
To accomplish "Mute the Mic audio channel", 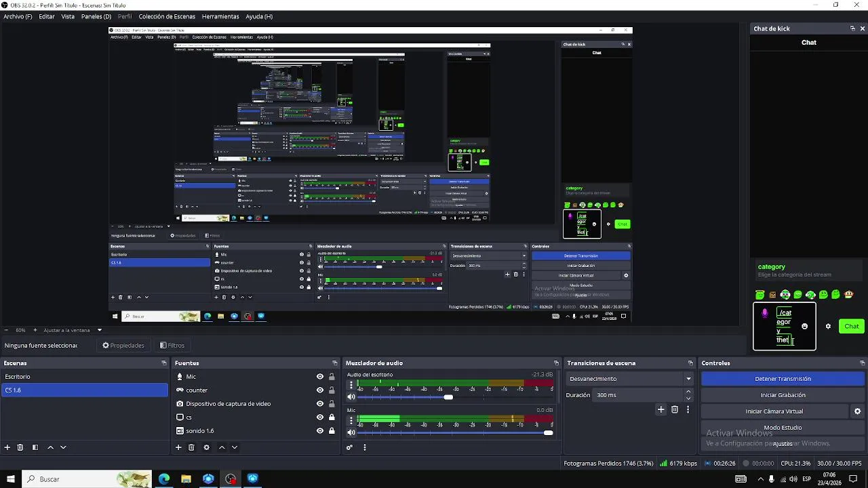I will point(351,432).
